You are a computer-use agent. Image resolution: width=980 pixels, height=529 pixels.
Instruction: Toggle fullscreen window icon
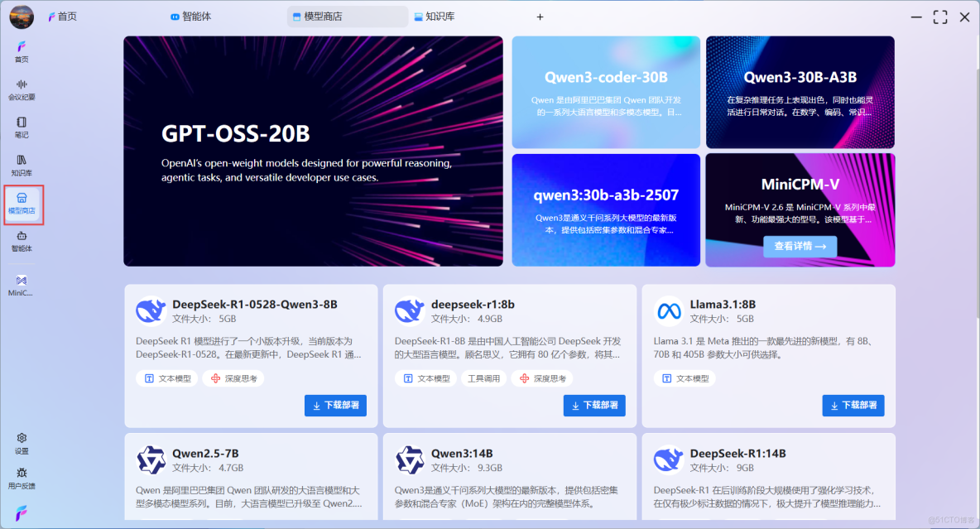coord(940,17)
